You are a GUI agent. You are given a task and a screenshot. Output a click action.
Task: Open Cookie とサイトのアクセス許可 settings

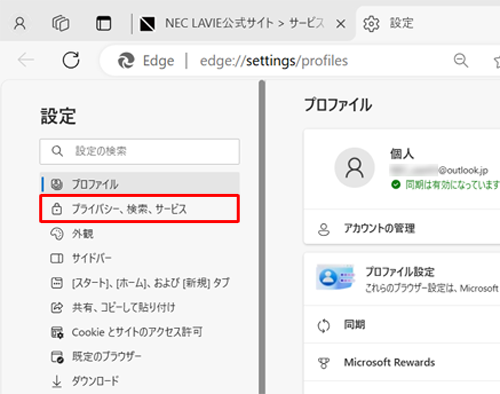click(x=139, y=332)
